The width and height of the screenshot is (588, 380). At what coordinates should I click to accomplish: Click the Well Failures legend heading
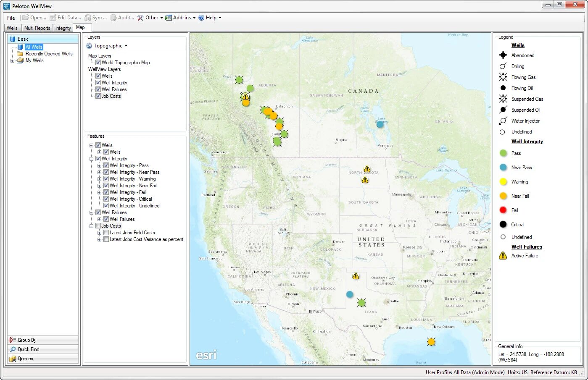[527, 247]
